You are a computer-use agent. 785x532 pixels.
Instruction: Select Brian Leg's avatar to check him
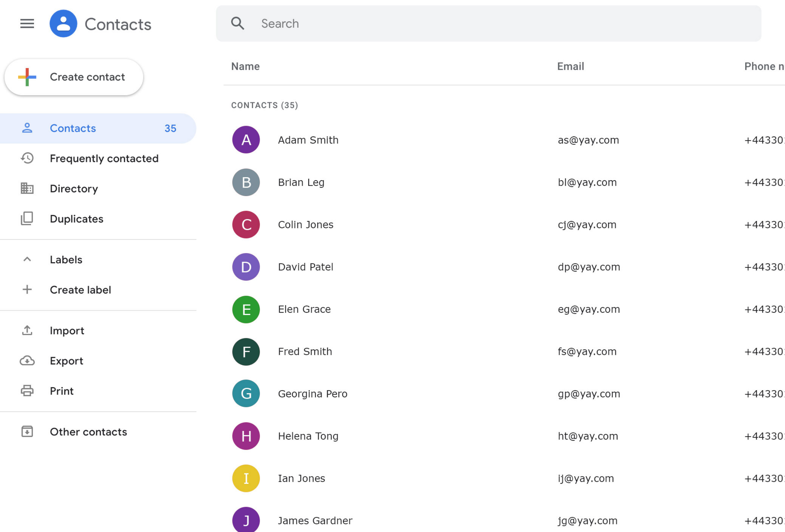(246, 182)
